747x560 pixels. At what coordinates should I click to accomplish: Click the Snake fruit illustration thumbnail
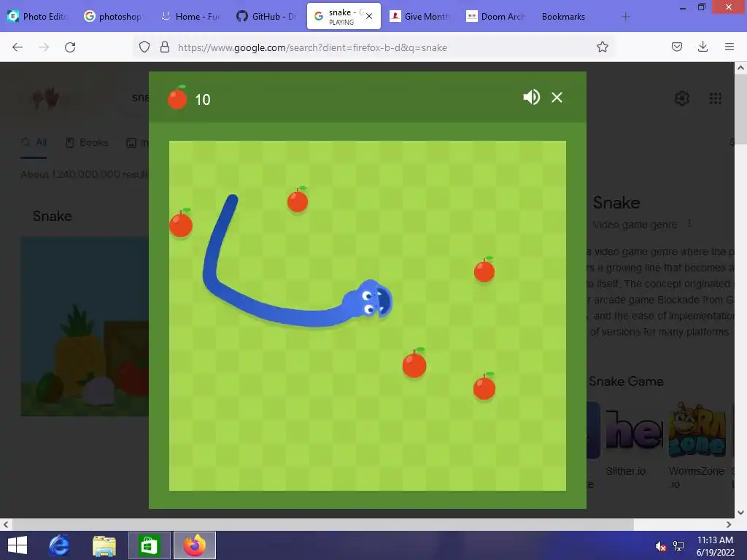click(x=85, y=326)
